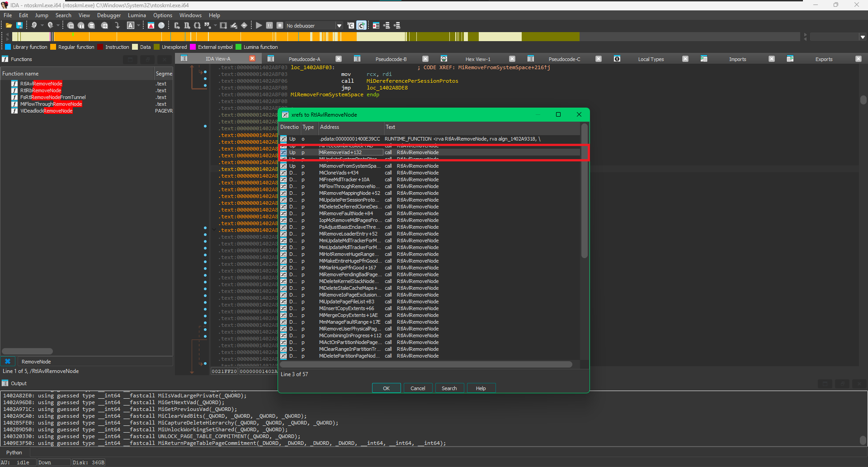Expand dropdown arrow next to text 'A' icon
868x467 pixels.
tap(138, 26)
